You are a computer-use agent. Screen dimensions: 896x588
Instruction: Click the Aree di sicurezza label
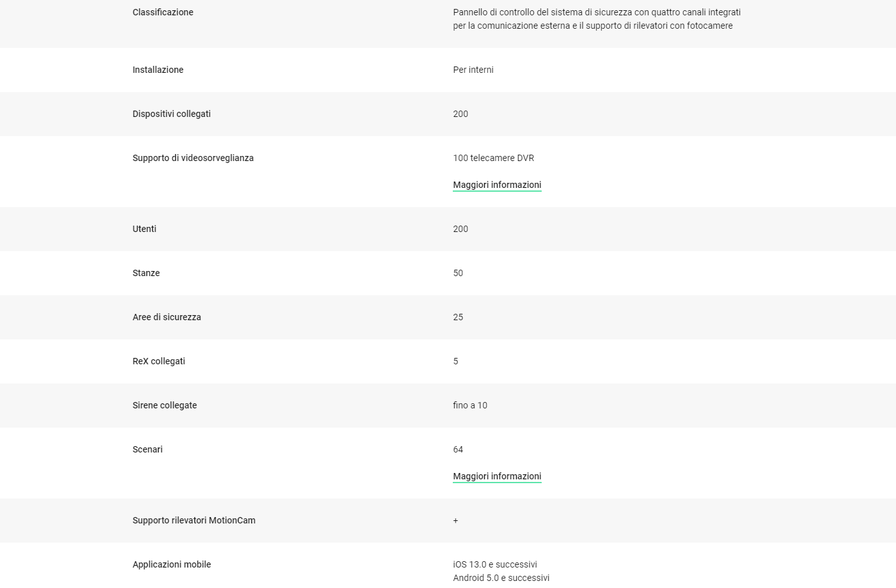(x=167, y=317)
